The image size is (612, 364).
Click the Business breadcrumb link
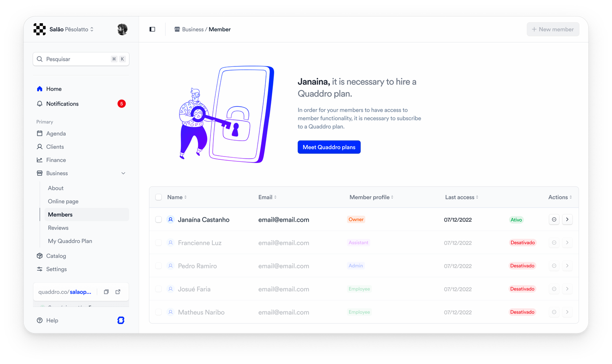tap(193, 29)
